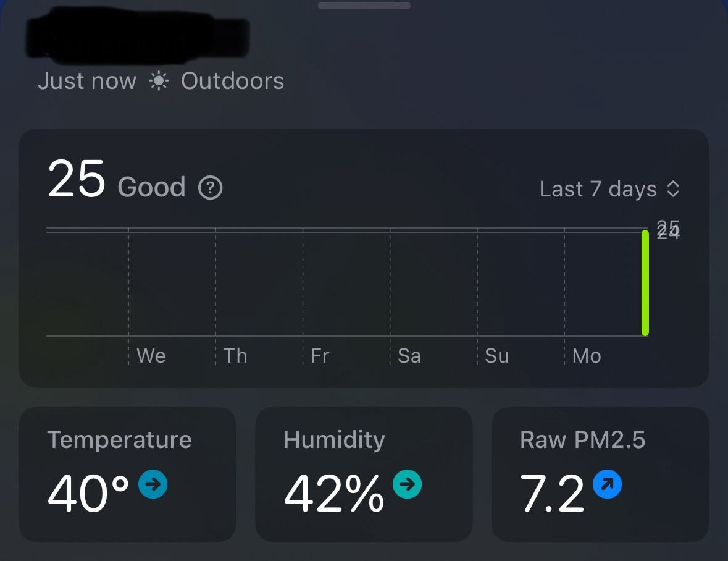Screen dimensions: 728x561
Task: Tap the question mark help icon beside Good
Action: [x=210, y=188]
